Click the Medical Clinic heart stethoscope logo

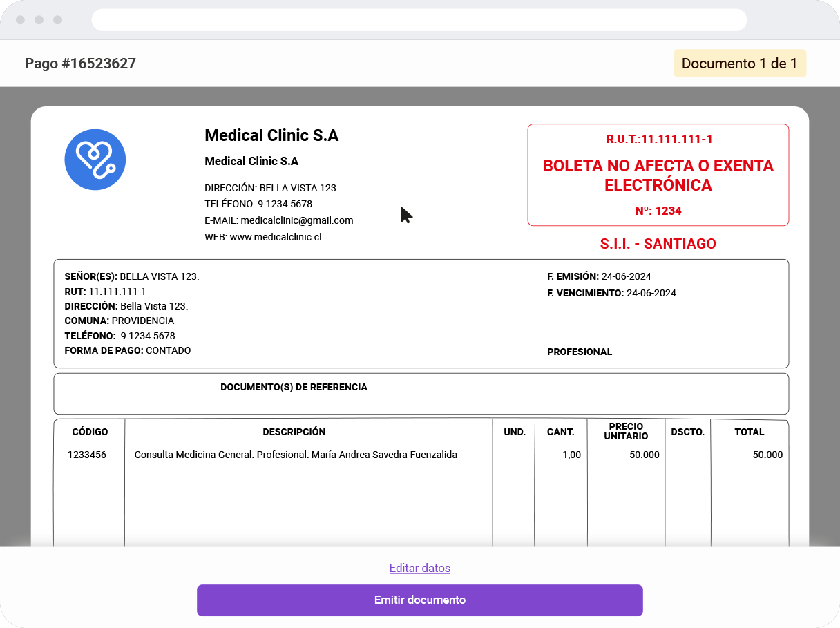point(95,160)
